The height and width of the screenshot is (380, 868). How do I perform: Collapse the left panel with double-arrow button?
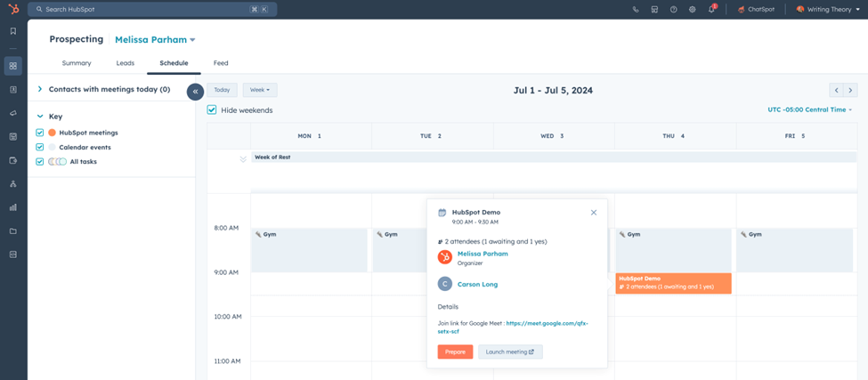point(195,92)
